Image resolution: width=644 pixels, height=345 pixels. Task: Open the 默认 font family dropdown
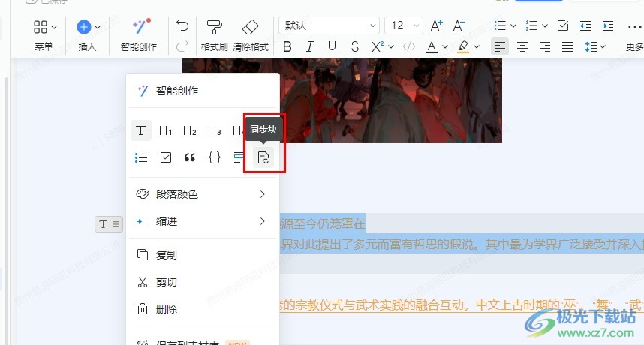tap(329, 25)
